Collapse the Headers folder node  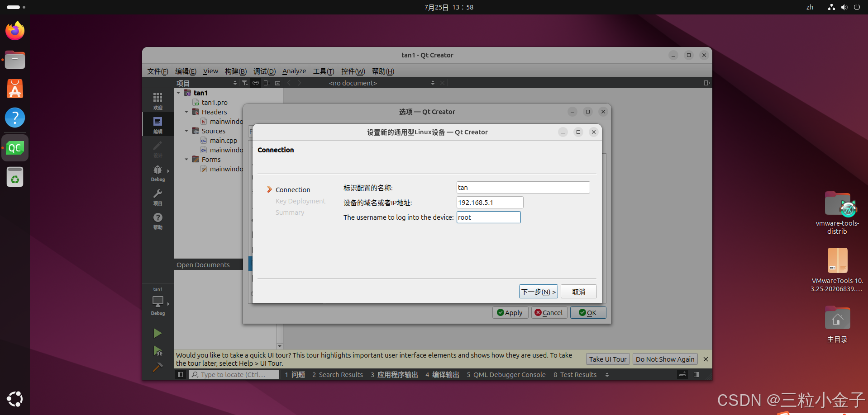(186, 112)
